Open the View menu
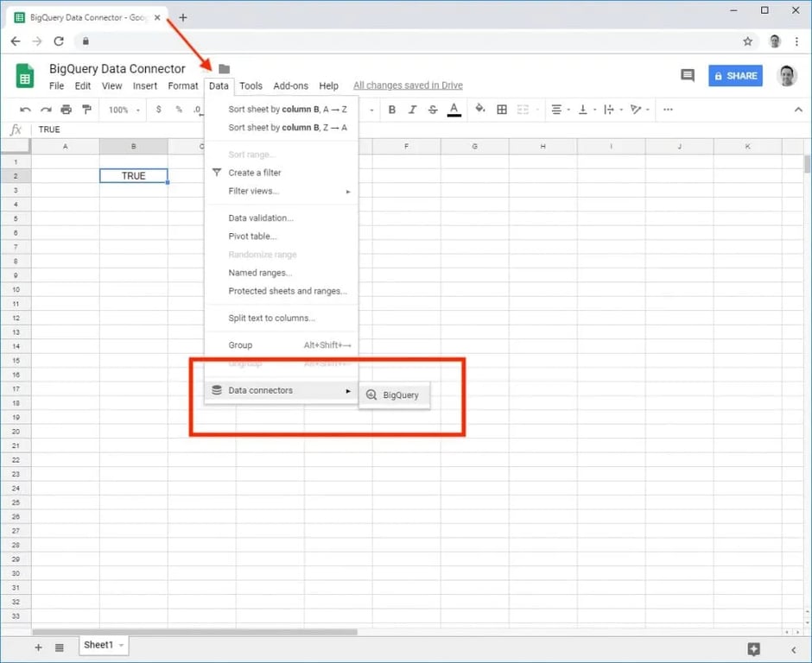 coord(111,86)
